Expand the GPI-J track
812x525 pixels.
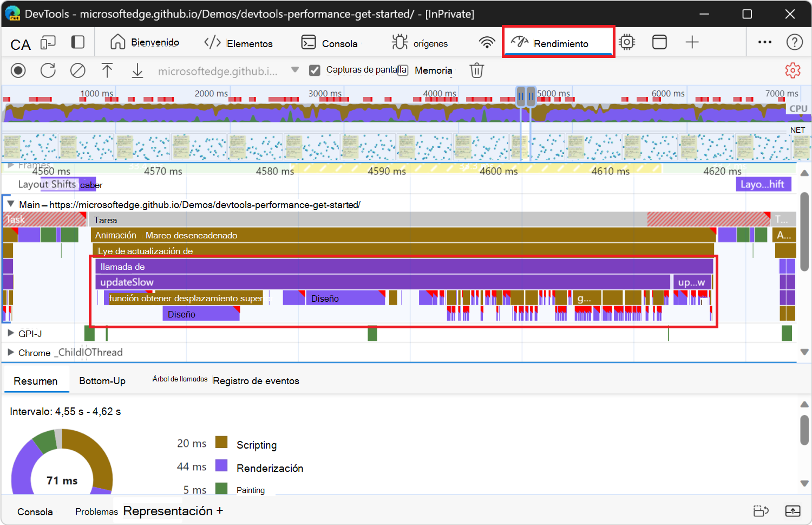[x=11, y=333]
